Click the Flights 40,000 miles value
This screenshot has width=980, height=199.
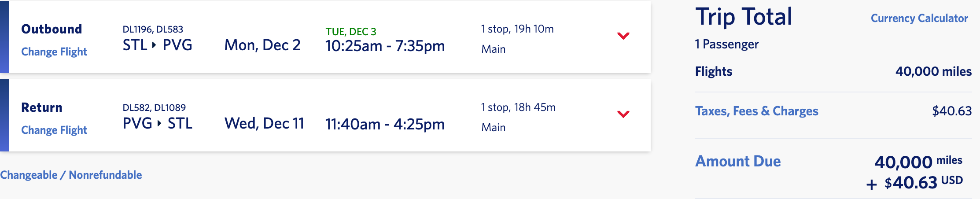click(x=933, y=72)
